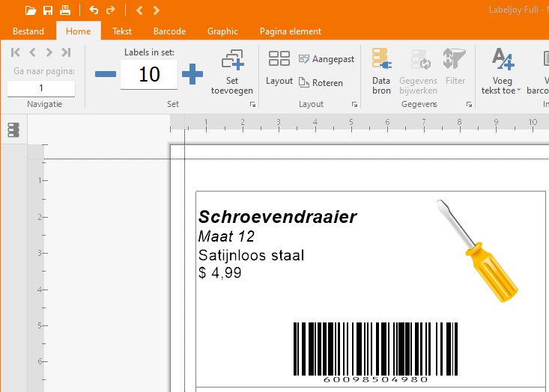This screenshot has height=392, width=549.
Task: Go forward with the right chevron in title bar
Action: pyautogui.click(x=156, y=10)
